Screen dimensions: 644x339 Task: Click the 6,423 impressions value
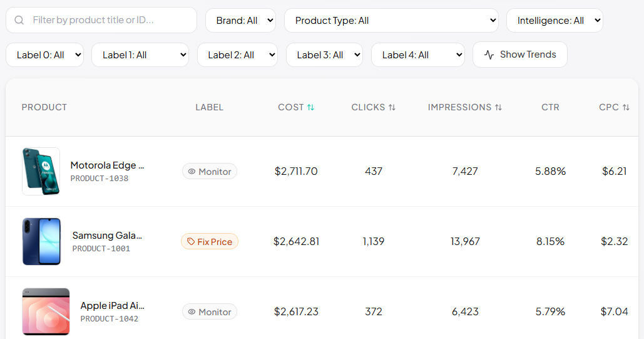click(465, 312)
